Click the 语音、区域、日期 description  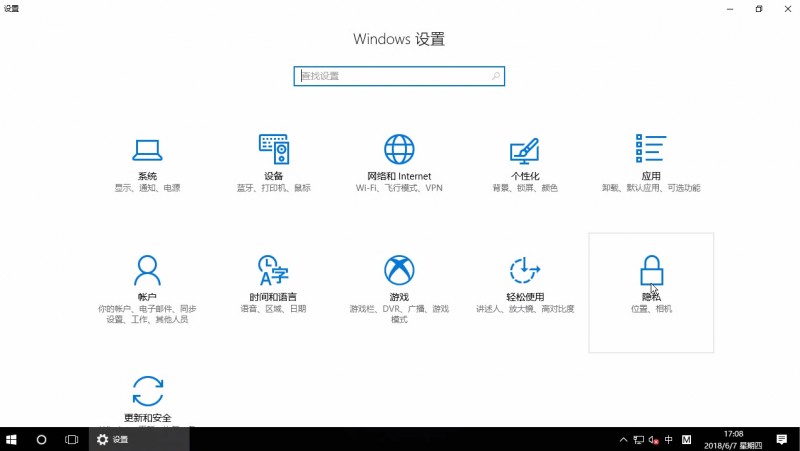(x=273, y=309)
